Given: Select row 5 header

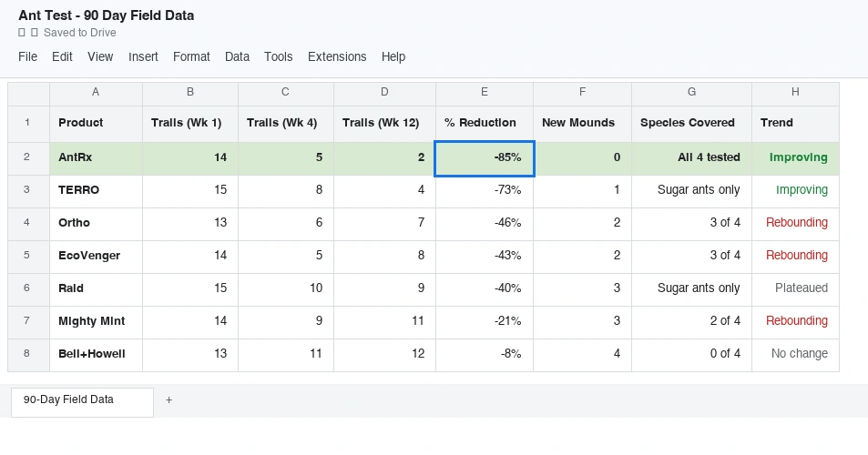Looking at the screenshot, I should click(28, 255).
